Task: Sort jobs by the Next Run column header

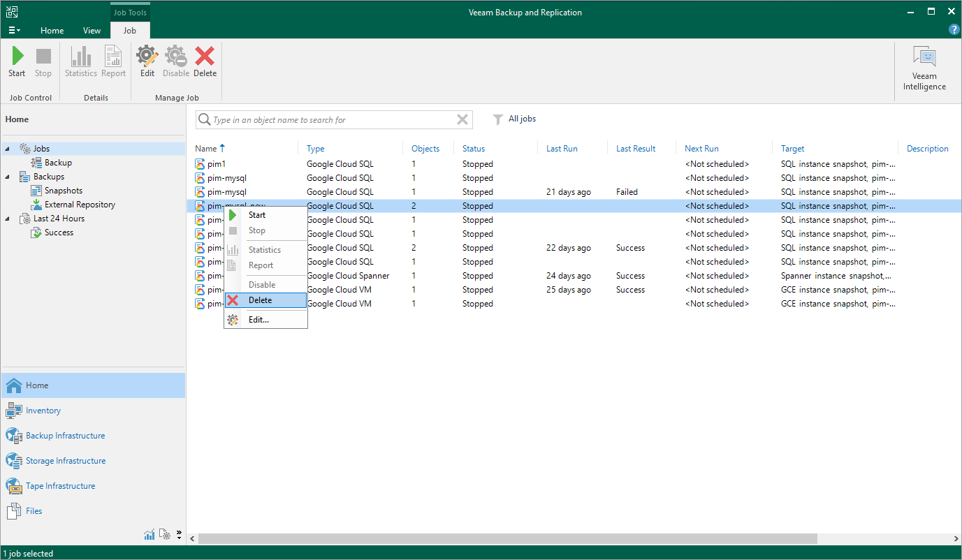Action: coord(701,149)
